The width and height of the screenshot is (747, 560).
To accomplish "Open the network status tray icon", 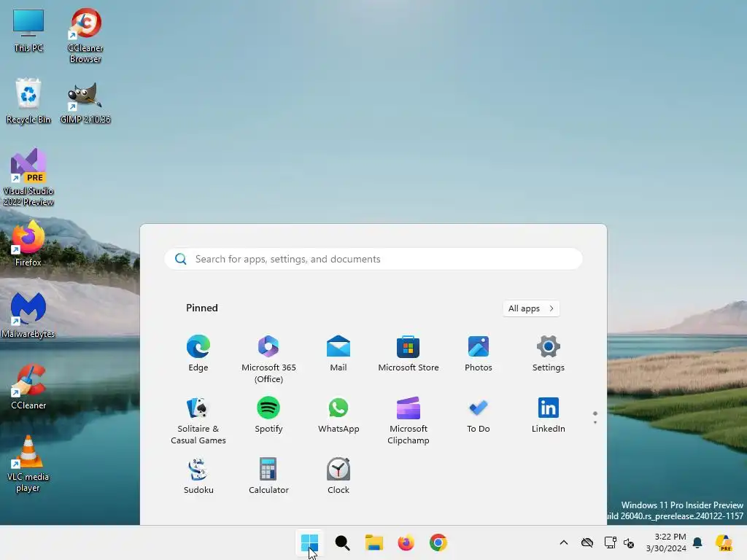I will pyautogui.click(x=610, y=542).
